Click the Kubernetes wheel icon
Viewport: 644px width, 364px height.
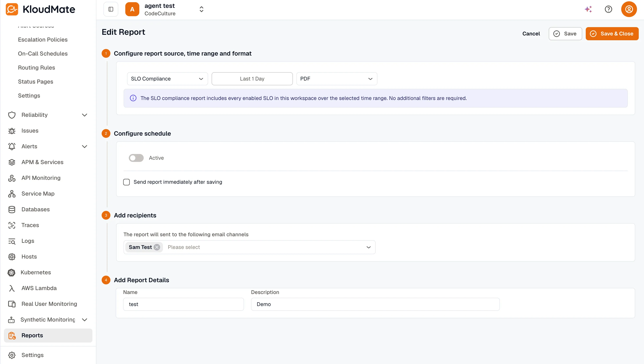click(x=11, y=273)
